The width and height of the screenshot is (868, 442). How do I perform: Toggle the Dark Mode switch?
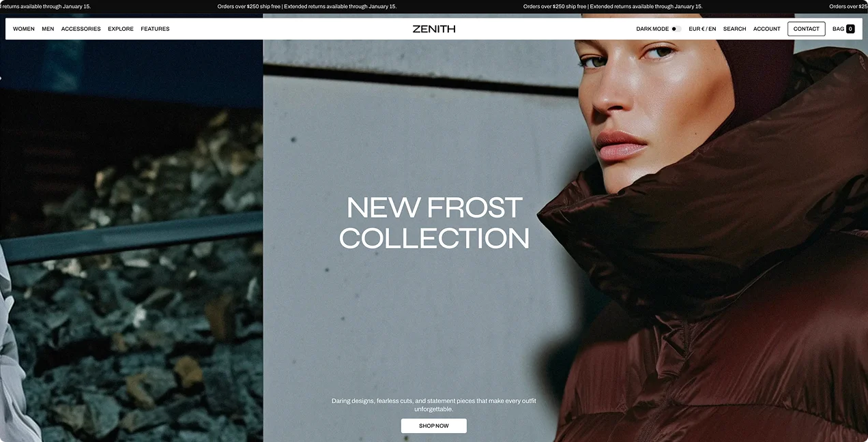pos(676,29)
